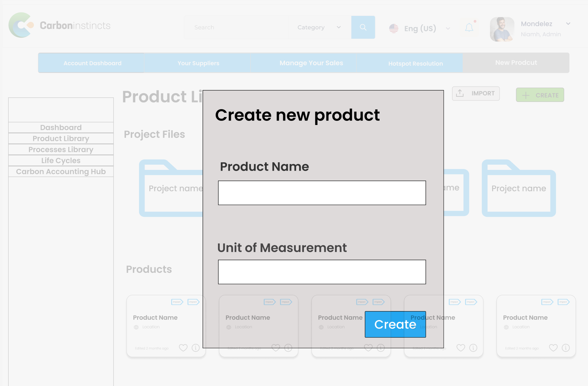The width and height of the screenshot is (588, 386).
Task: Click the Search text box
Action: click(x=237, y=27)
